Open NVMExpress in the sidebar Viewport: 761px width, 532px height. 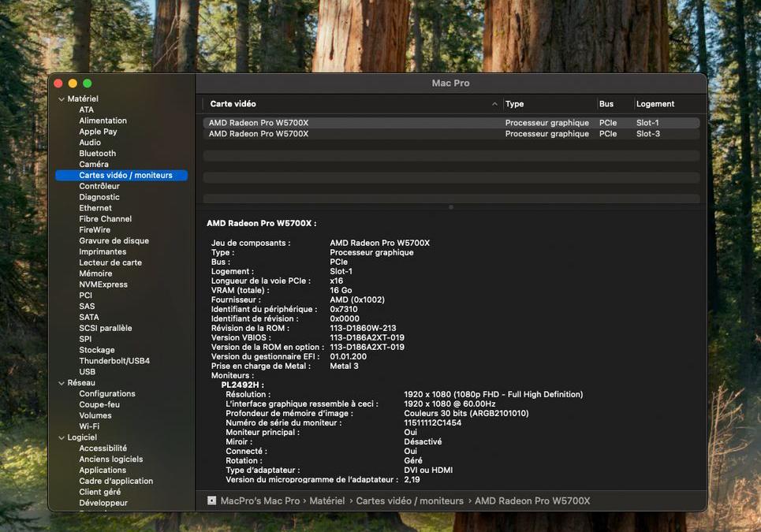pos(103,285)
